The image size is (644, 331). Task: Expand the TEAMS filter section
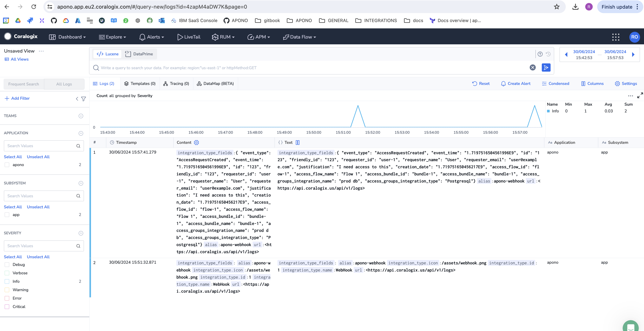pos(81,116)
